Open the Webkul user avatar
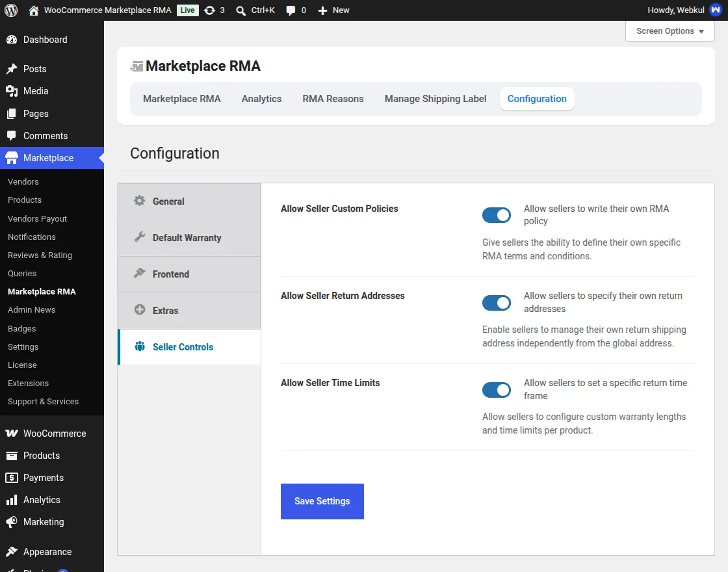The height and width of the screenshot is (572, 728). tap(716, 10)
